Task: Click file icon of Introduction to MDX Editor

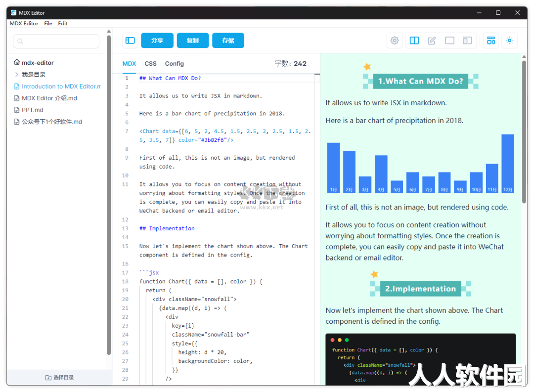Action: (17, 86)
